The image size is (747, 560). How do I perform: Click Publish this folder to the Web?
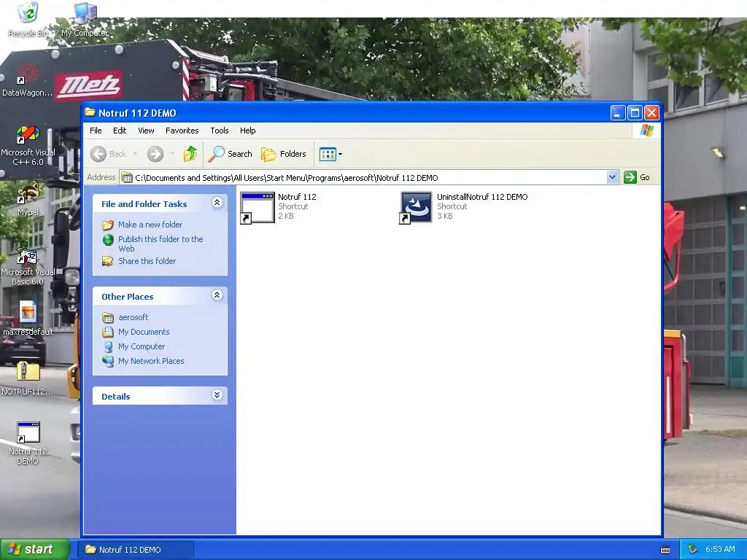(x=160, y=244)
